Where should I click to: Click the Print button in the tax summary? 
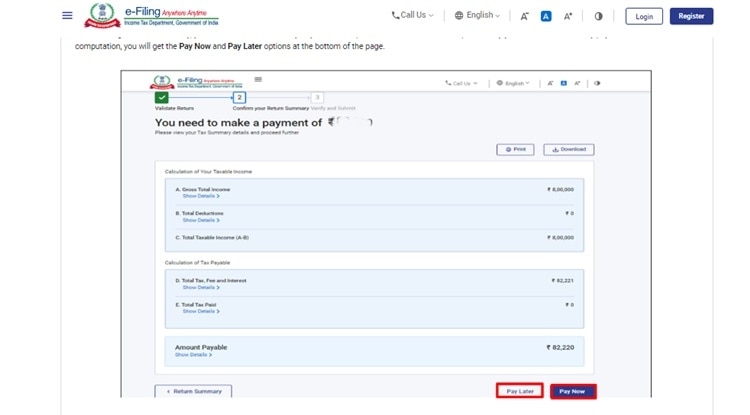pos(515,149)
